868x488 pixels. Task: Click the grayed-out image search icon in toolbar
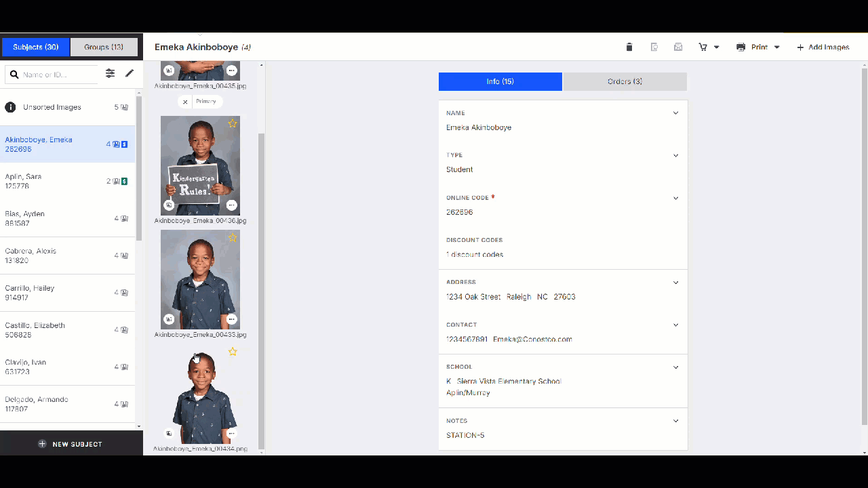(654, 47)
